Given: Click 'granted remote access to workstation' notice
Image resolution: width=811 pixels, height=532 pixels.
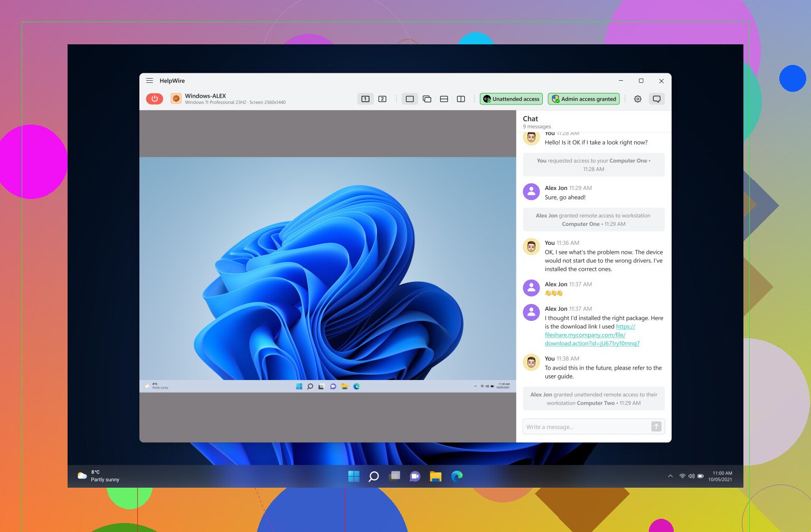Looking at the screenshot, I should (x=593, y=220).
